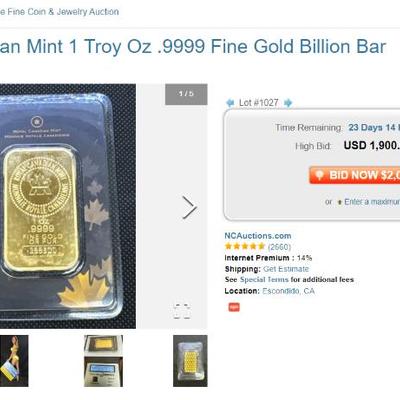Screen dimensions: 400x400
Task: Click the arrow beside Enter a maximum
Action: tap(340, 202)
